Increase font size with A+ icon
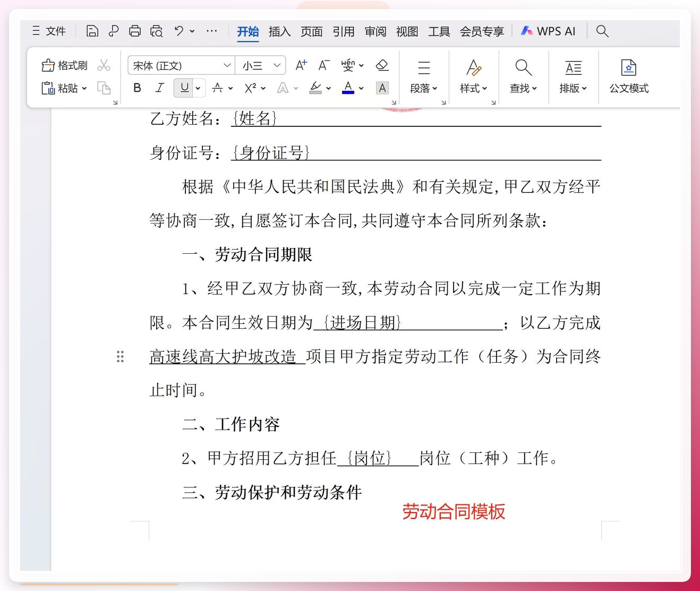Viewport: 700px width, 591px height. [301, 65]
